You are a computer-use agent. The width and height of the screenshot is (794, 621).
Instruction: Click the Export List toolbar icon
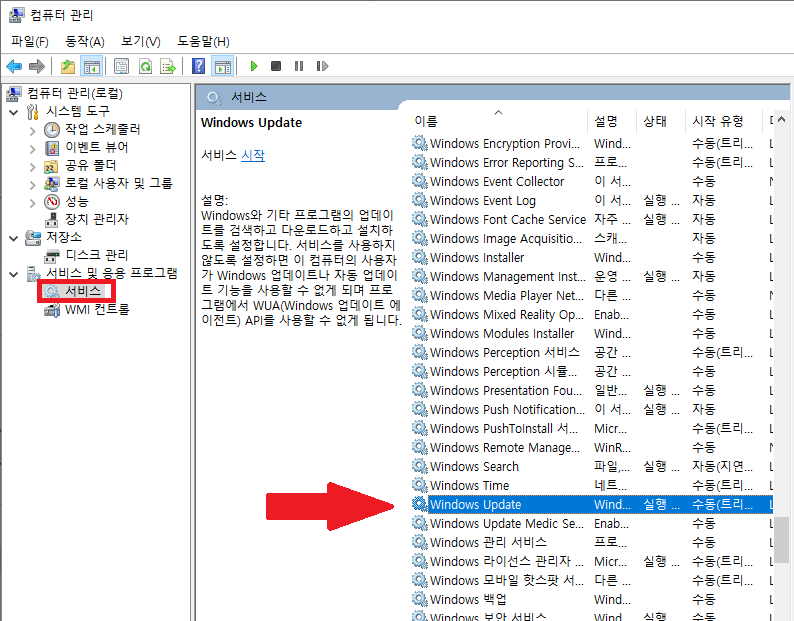(x=168, y=66)
